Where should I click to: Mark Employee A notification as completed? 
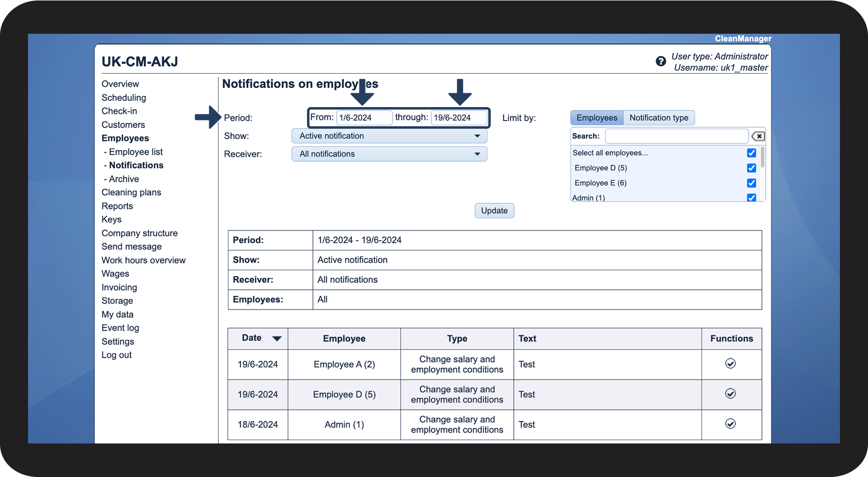(730, 364)
